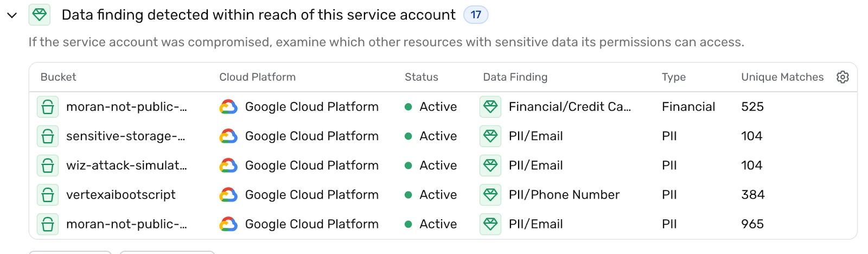Open the wiz-attack-simulat bucket entry
Screen dimensions: 868x254
pyautogui.click(x=127, y=166)
